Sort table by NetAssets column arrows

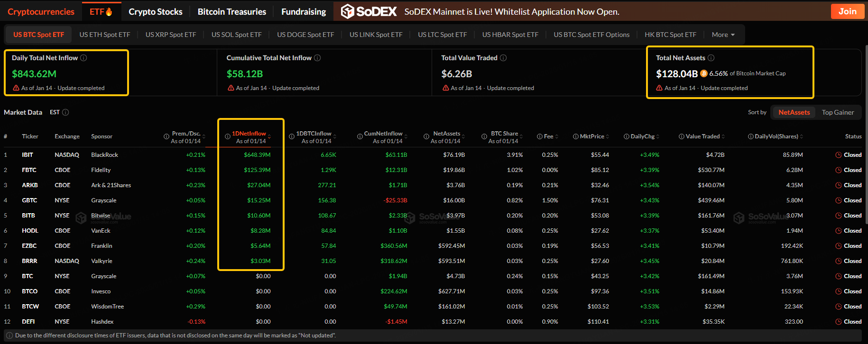pos(463,136)
